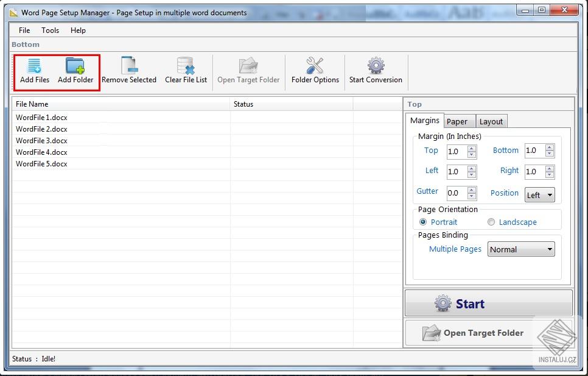
Task: Click the large Open Target Folder button
Action: click(x=489, y=333)
